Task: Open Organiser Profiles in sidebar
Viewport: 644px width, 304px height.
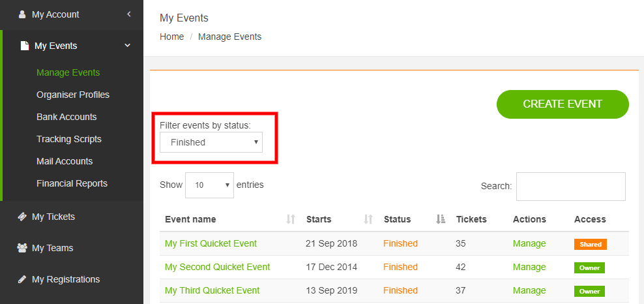Action: pos(73,95)
